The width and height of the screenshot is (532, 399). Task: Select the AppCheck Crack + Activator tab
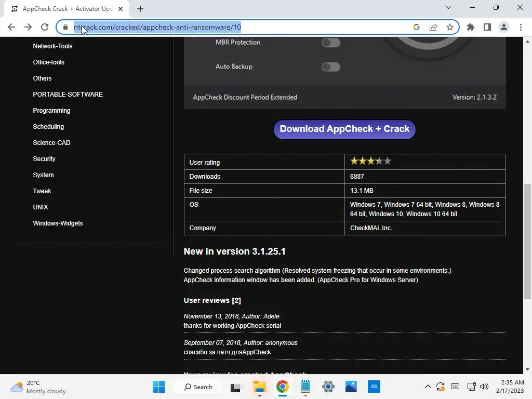click(x=67, y=9)
